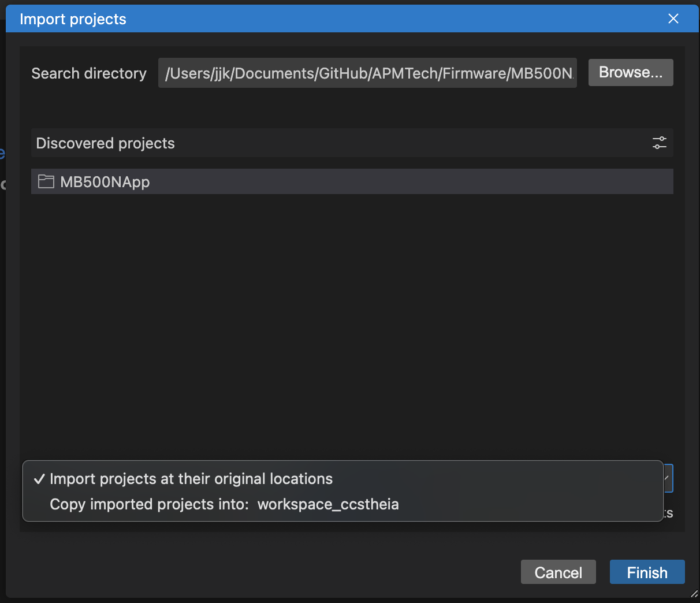700x603 pixels.
Task: Close the Import projects dialog with X
Action: tap(673, 18)
